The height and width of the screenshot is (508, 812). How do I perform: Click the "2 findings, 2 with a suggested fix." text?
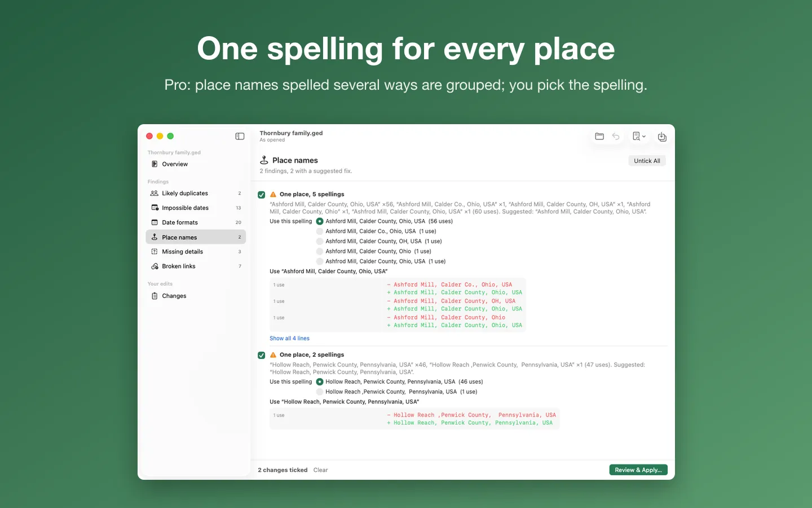click(306, 171)
